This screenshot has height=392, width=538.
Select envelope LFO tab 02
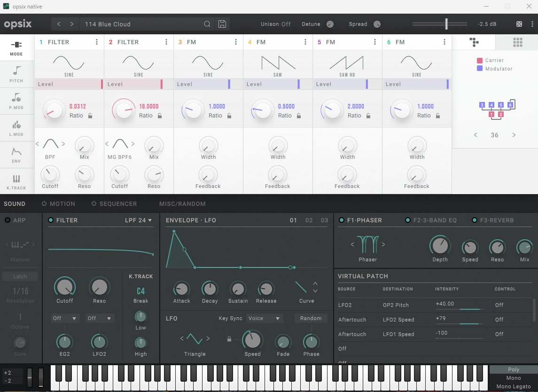pyautogui.click(x=309, y=220)
